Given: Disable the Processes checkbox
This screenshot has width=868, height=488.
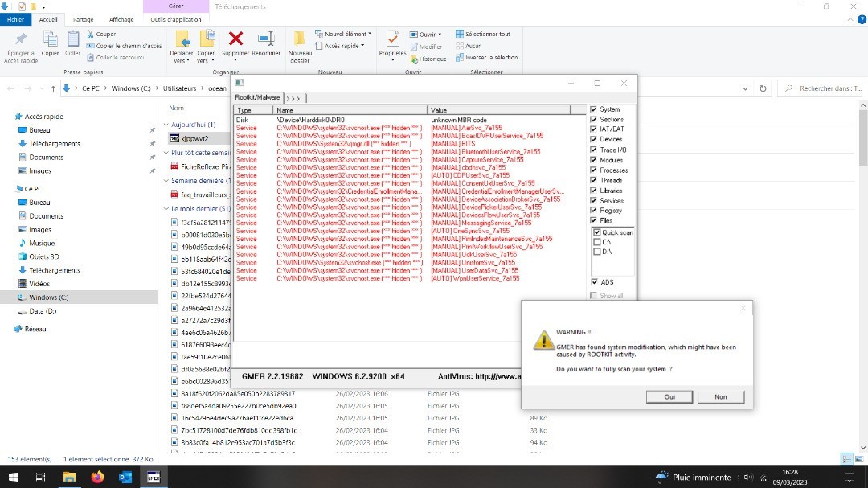Looking at the screenshot, I should click(593, 170).
